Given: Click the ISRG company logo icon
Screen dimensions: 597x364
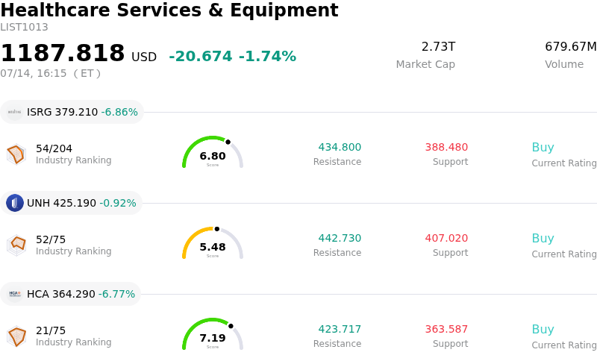Looking at the screenshot, I should (15, 112).
